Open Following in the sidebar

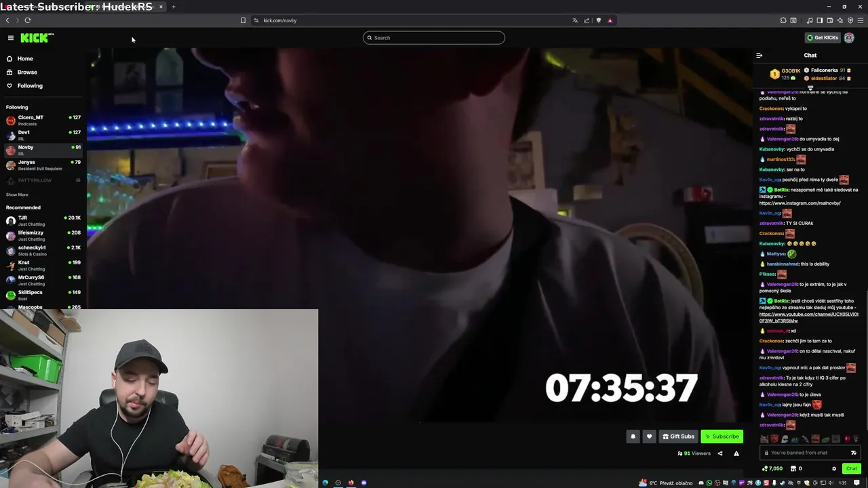tap(43, 86)
